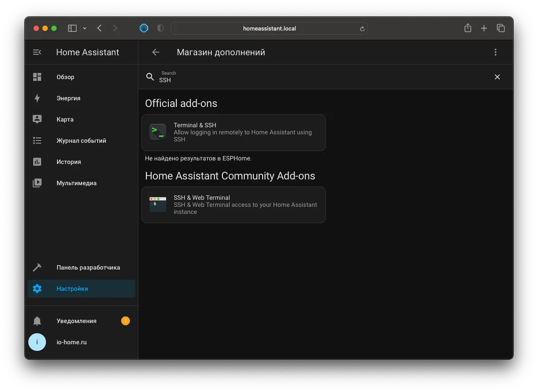Select Панель разработчика in the sidebar
Image resolution: width=538 pixels, height=392 pixels.
tap(81, 267)
